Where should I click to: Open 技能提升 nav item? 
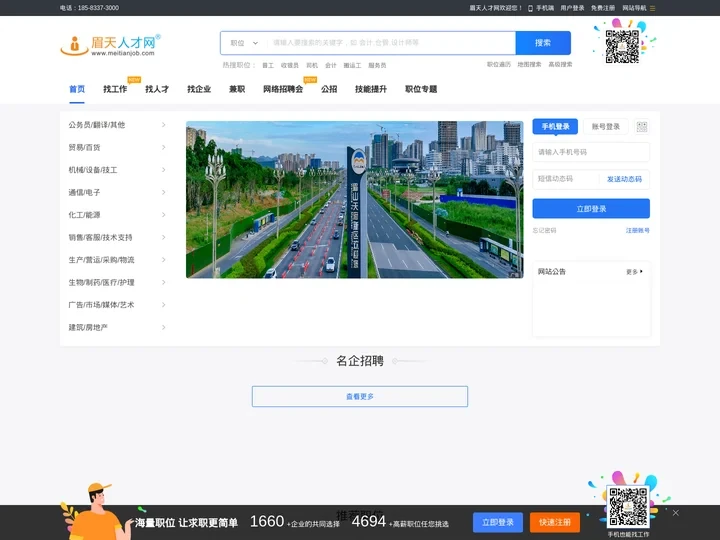coord(371,89)
